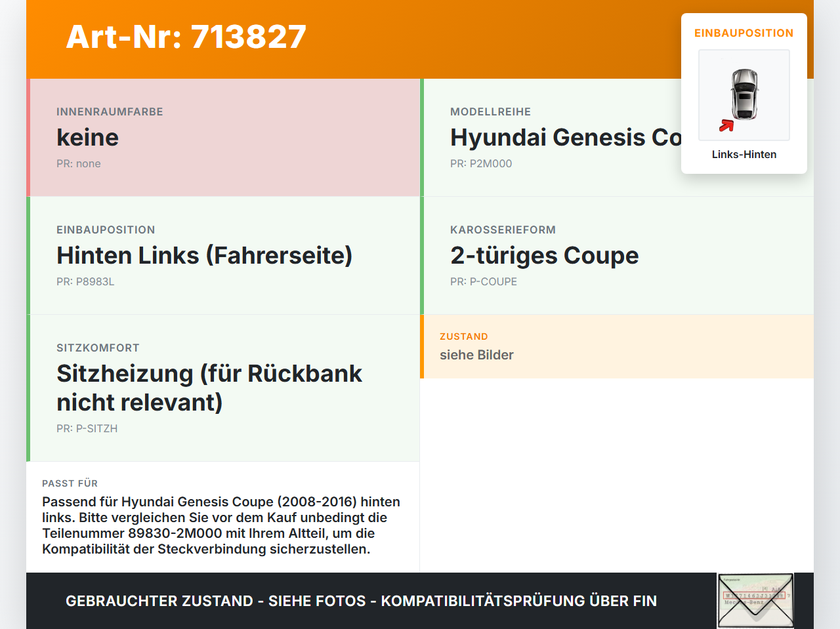Screen dimensions: 840x629
Task: Click the PR: P-COUPE code
Action: [484, 281]
